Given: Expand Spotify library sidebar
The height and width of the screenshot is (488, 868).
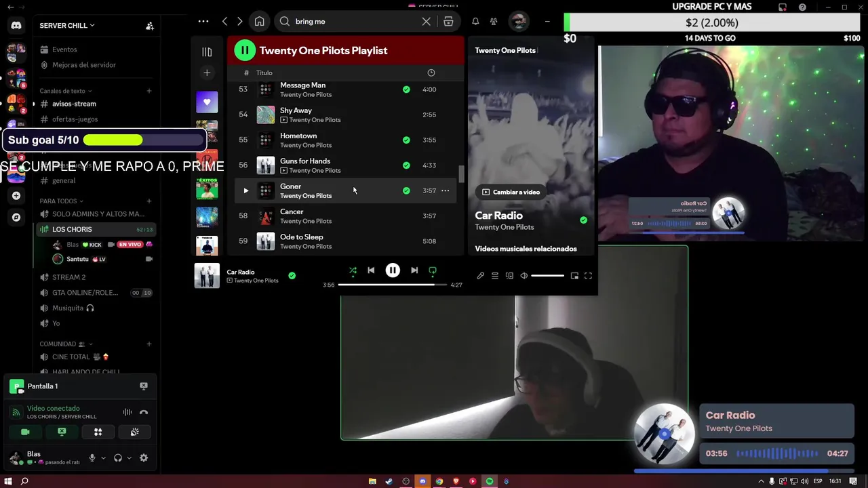Looking at the screenshot, I should [207, 52].
